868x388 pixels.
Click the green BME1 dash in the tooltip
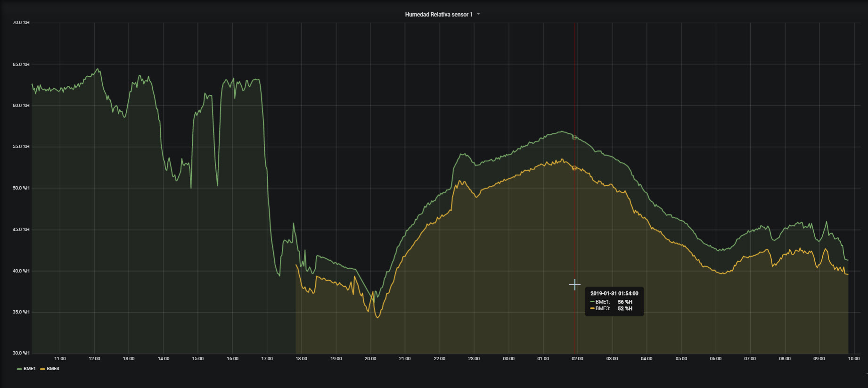[592, 302]
